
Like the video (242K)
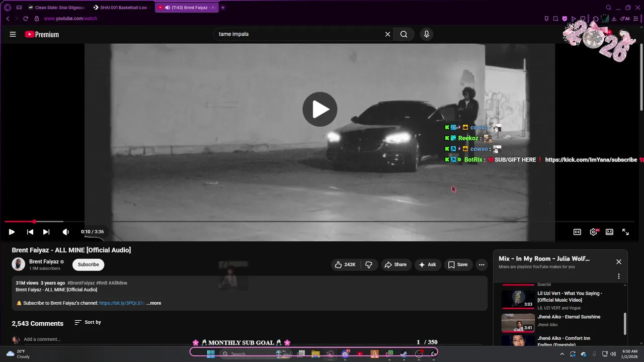(345, 264)
